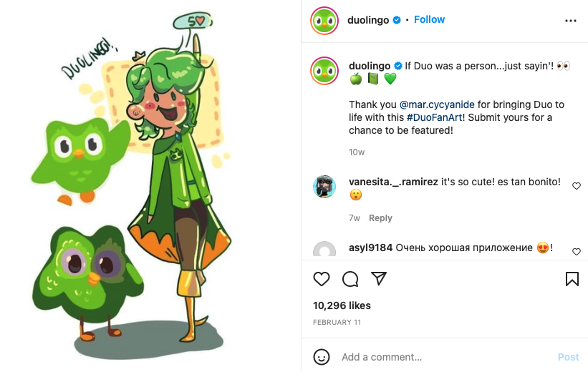The width and height of the screenshot is (588, 372).
Task: Reply to vanesita._.ramirez's comment
Action: tap(380, 218)
